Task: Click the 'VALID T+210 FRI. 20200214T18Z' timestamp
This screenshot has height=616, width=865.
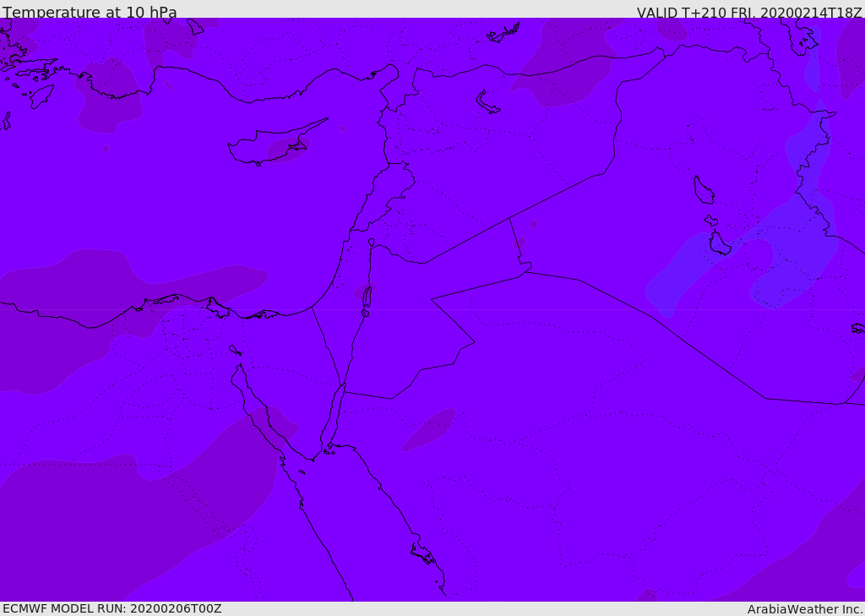Action: (748, 13)
